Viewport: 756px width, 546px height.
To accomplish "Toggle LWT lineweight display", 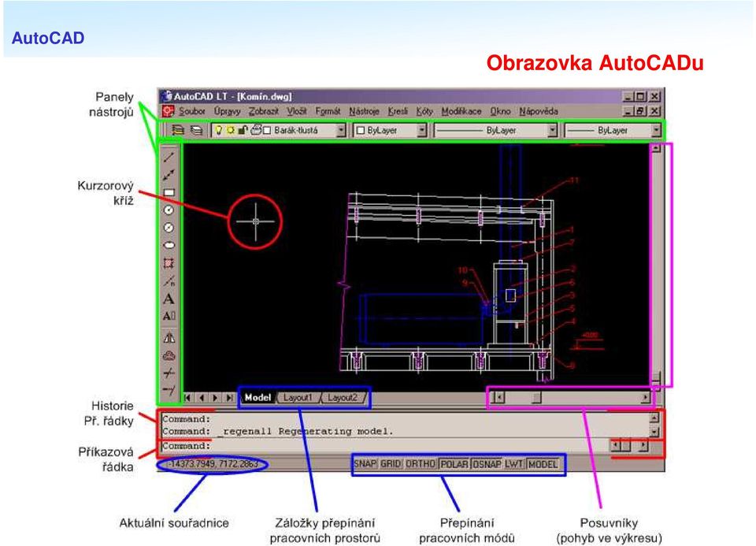I will coord(514,464).
